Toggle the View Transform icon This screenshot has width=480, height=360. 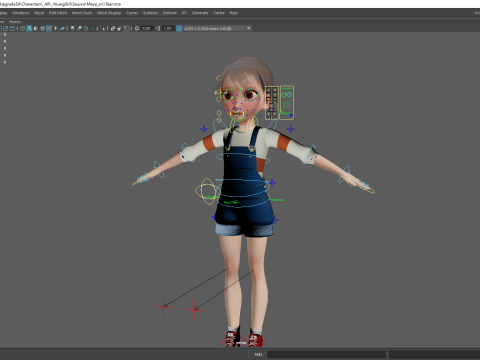[179, 28]
